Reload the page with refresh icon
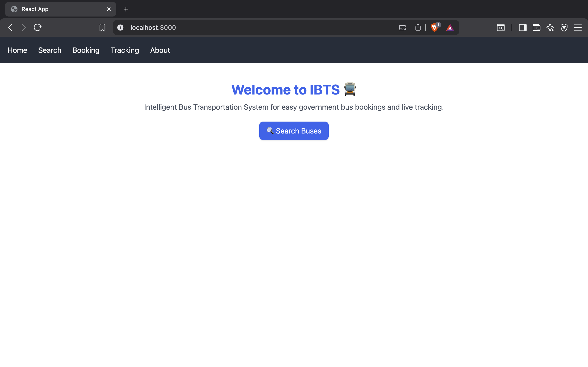This screenshot has width=588, height=367. pyautogui.click(x=38, y=28)
